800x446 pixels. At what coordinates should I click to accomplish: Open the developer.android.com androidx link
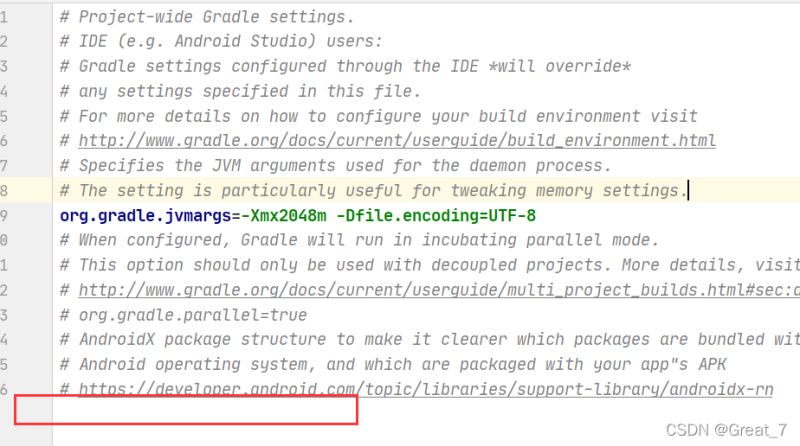pyautogui.click(x=426, y=389)
